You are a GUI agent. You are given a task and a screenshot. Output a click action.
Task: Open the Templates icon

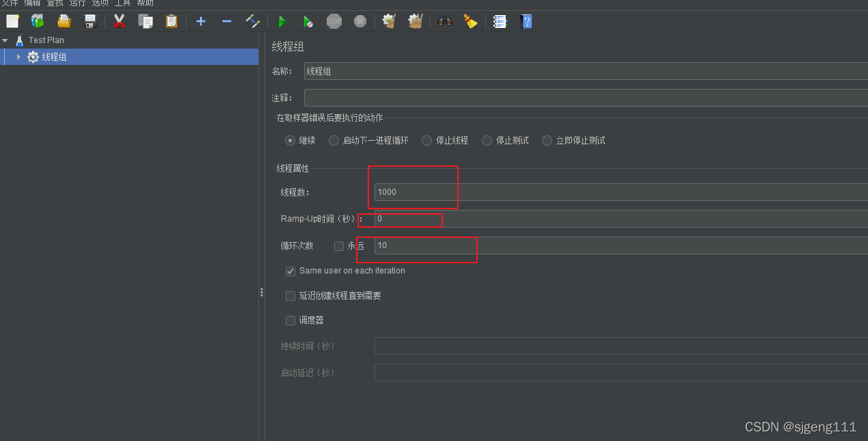point(38,21)
